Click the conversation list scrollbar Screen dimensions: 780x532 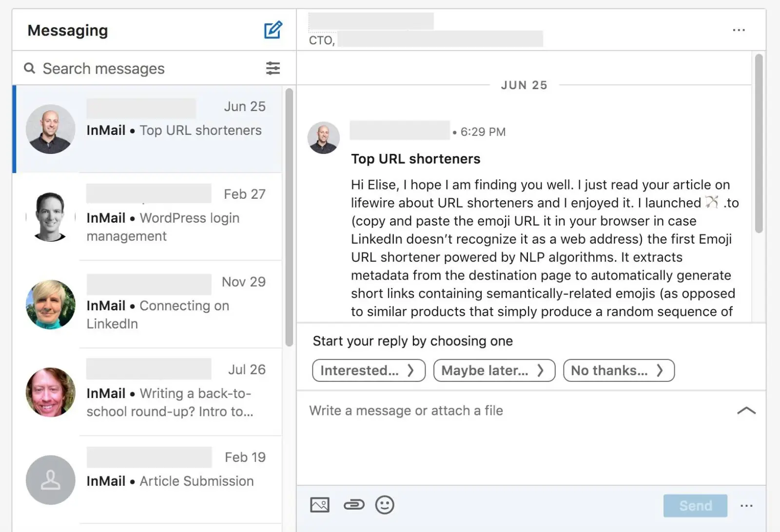(289, 217)
